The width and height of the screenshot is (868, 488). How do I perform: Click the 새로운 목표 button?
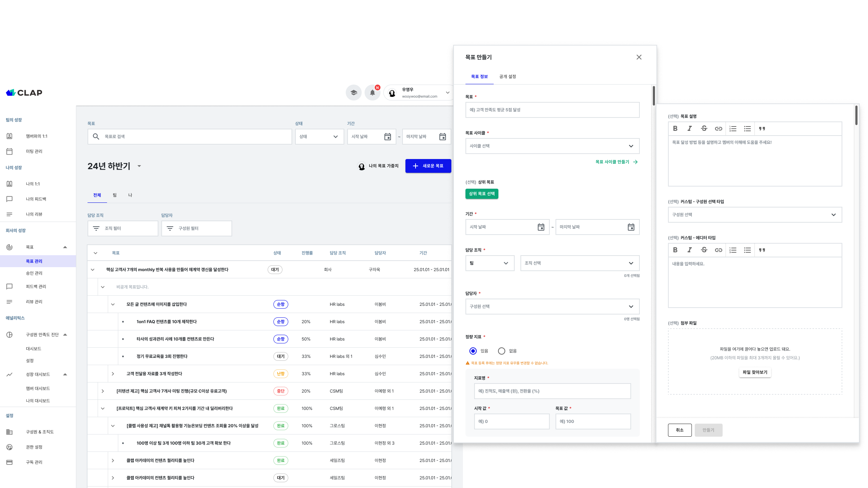[428, 166]
